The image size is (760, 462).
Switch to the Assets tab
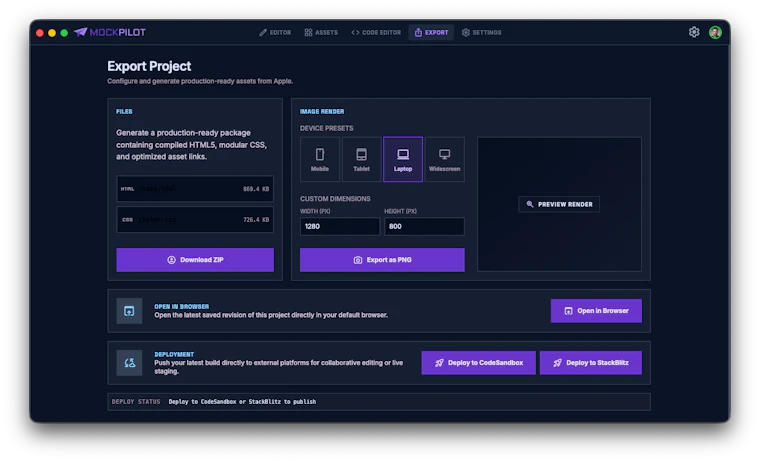click(x=321, y=32)
